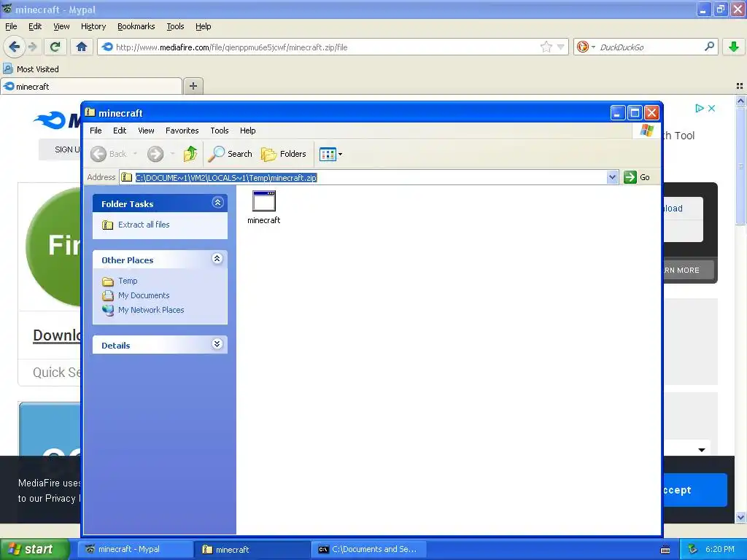Image resolution: width=747 pixels, height=560 pixels.
Task: Open the tab groups grid icon
Action: click(740, 86)
